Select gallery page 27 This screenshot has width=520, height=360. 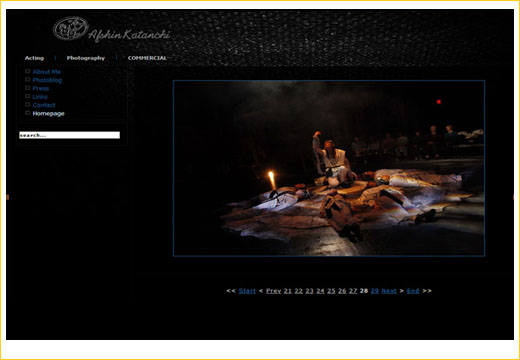tap(353, 291)
